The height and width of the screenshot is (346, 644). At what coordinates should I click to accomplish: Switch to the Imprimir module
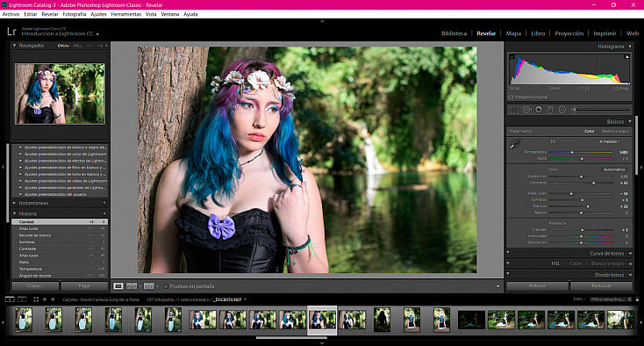(x=605, y=33)
